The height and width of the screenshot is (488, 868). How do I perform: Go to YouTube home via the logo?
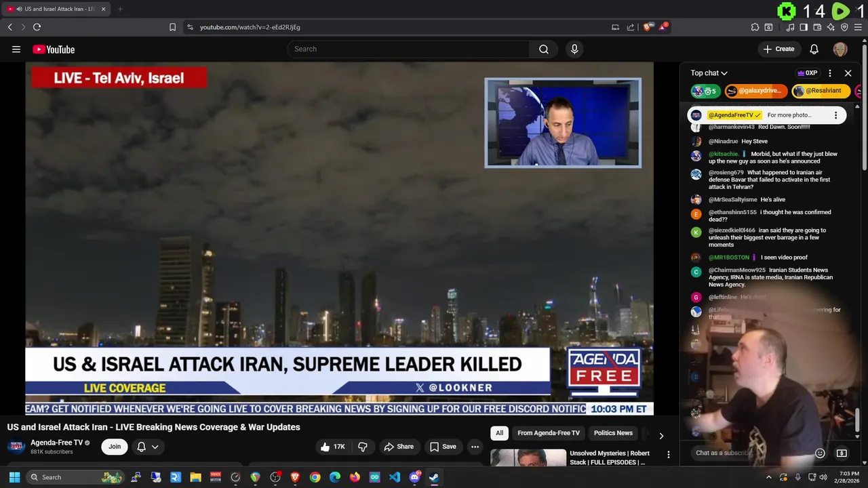point(54,49)
